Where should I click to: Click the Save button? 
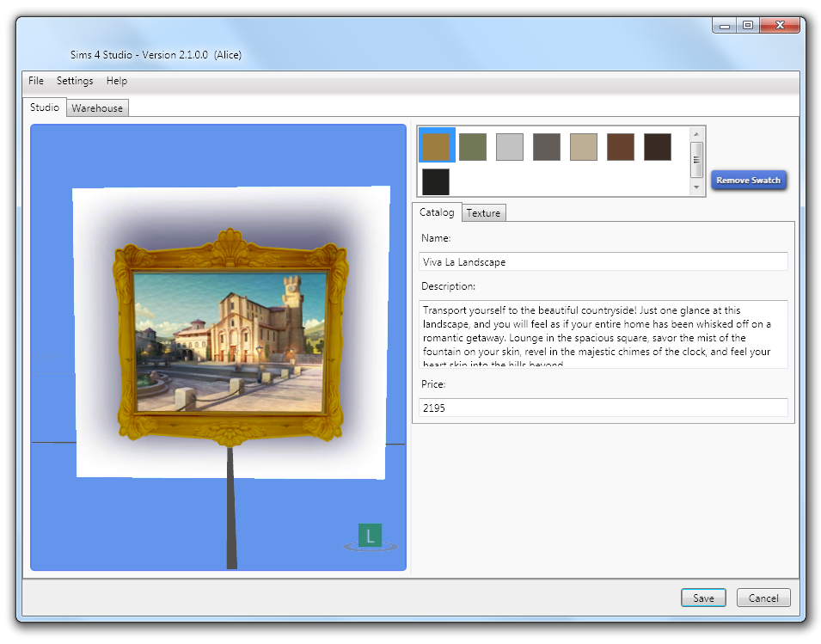pos(703,598)
